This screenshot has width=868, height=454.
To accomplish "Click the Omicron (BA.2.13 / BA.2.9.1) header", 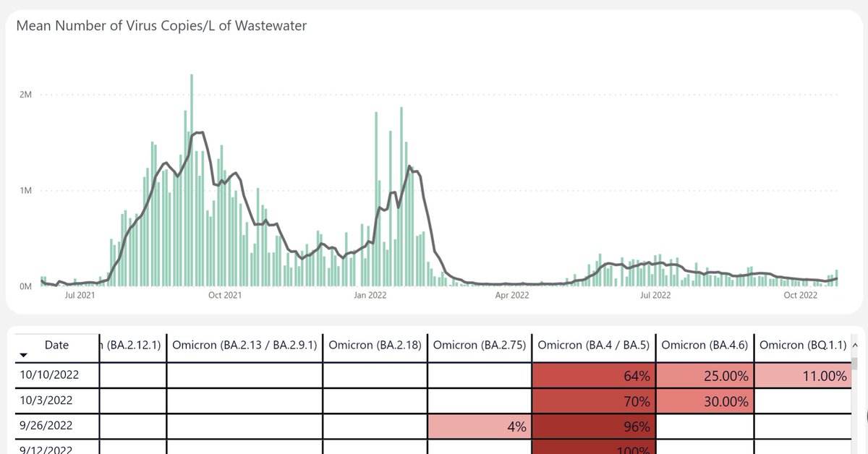I will [x=244, y=346].
